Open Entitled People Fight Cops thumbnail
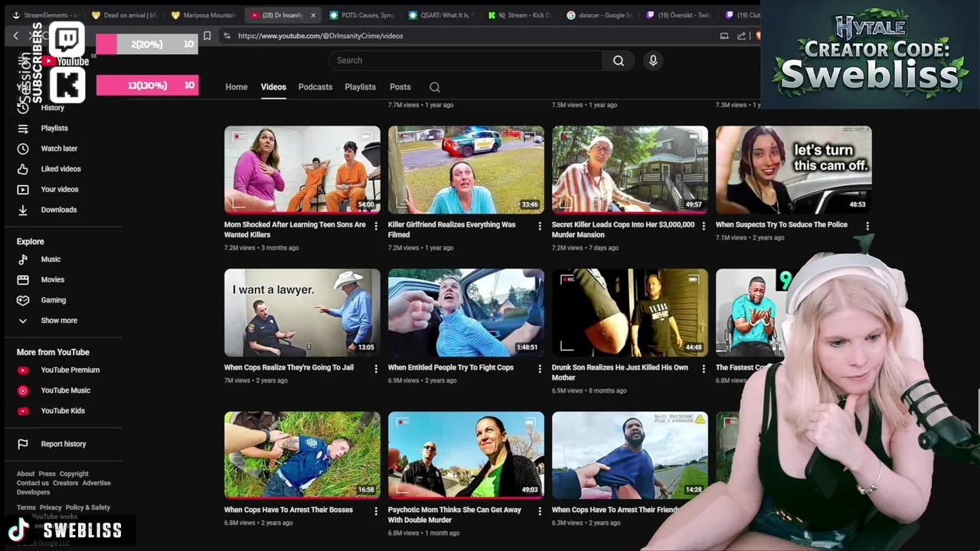 466,313
